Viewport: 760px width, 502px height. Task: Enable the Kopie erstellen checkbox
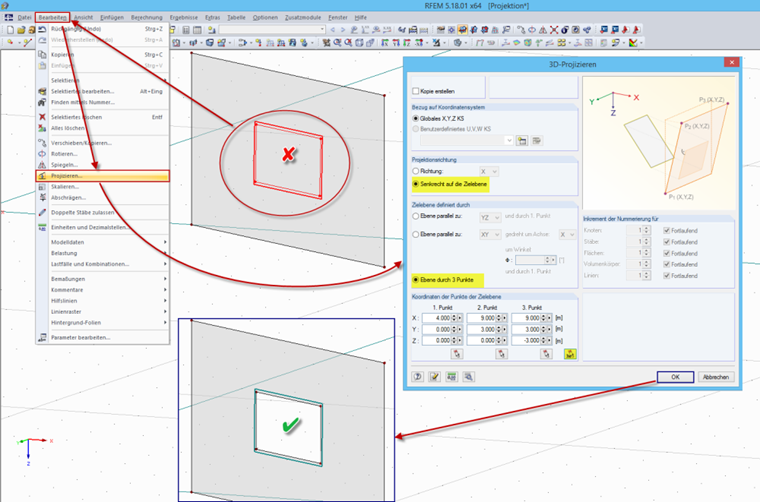click(x=415, y=91)
